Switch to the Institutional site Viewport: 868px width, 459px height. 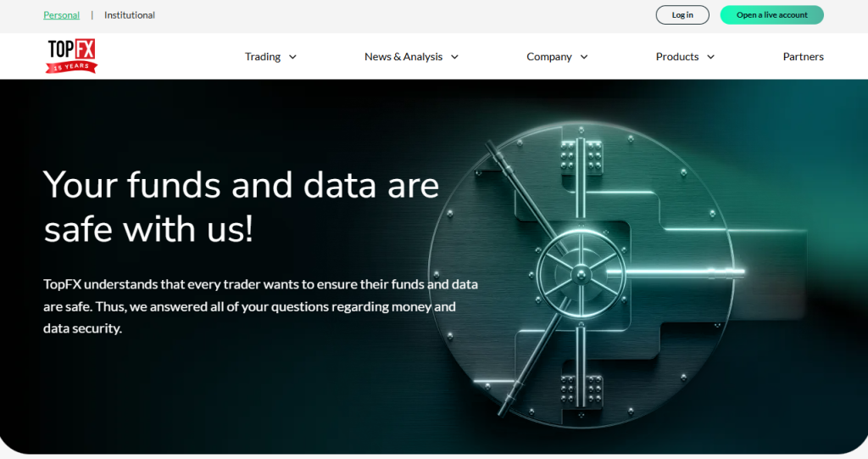click(x=130, y=15)
